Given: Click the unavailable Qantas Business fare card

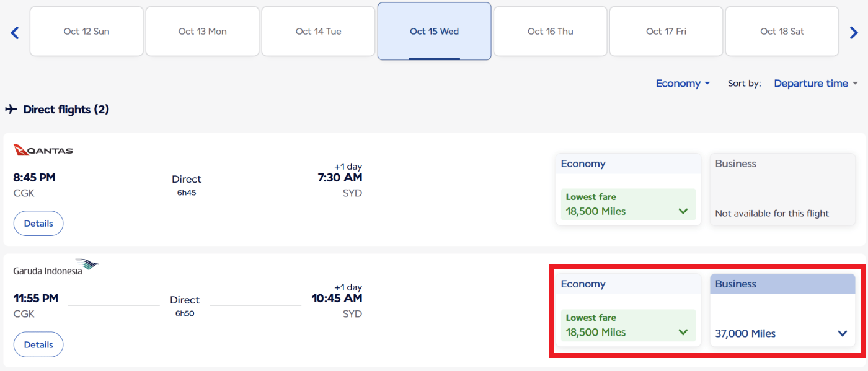Looking at the screenshot, I should pyautogui.click(x=781, y=189).
